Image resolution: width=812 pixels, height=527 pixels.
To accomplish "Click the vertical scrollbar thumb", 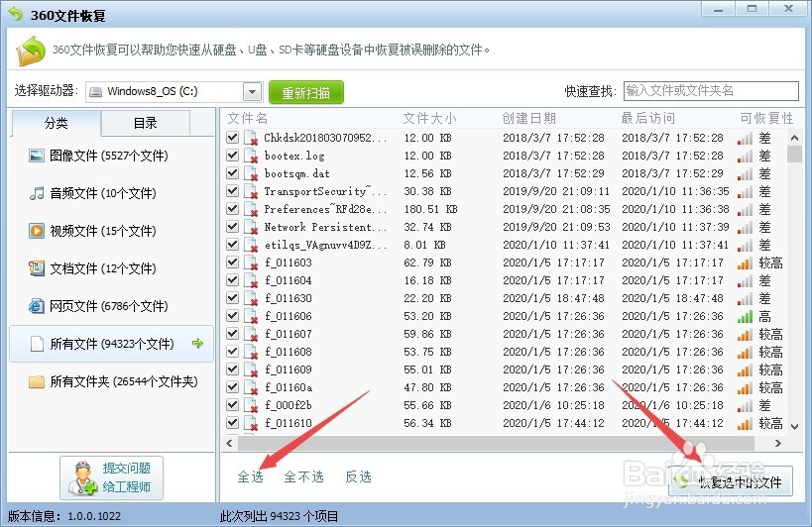I will tap(794, 155).
